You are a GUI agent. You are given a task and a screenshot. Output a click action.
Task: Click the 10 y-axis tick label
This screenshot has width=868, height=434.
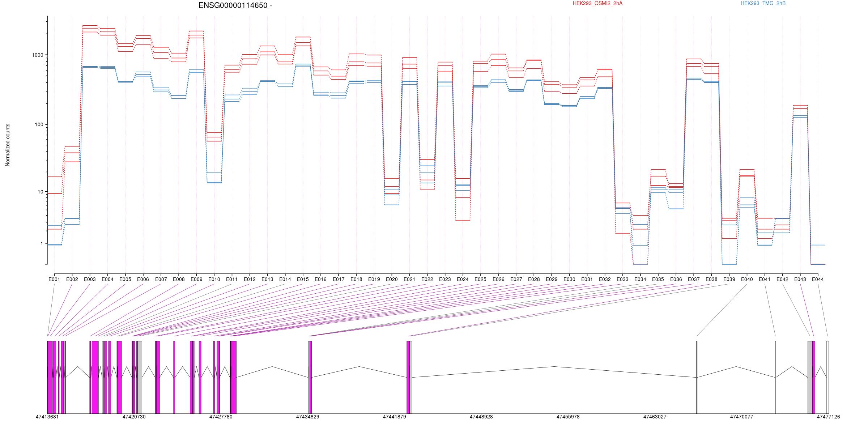(41, 192)
